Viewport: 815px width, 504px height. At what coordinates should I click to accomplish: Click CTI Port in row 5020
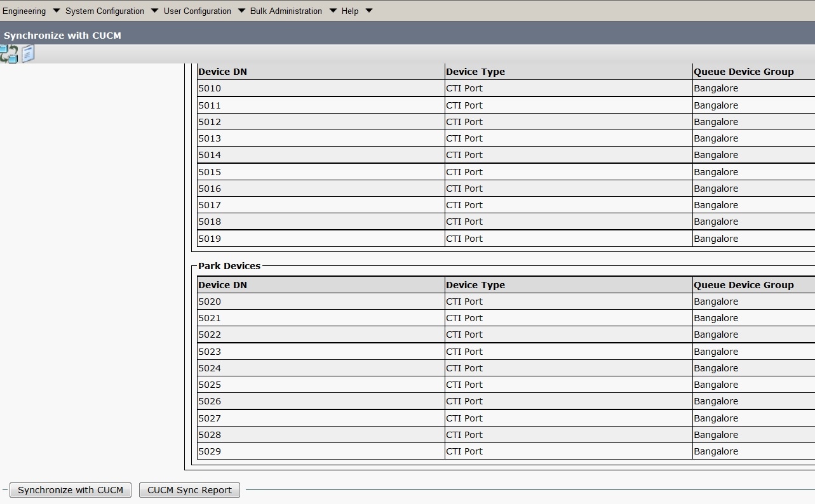464,302
